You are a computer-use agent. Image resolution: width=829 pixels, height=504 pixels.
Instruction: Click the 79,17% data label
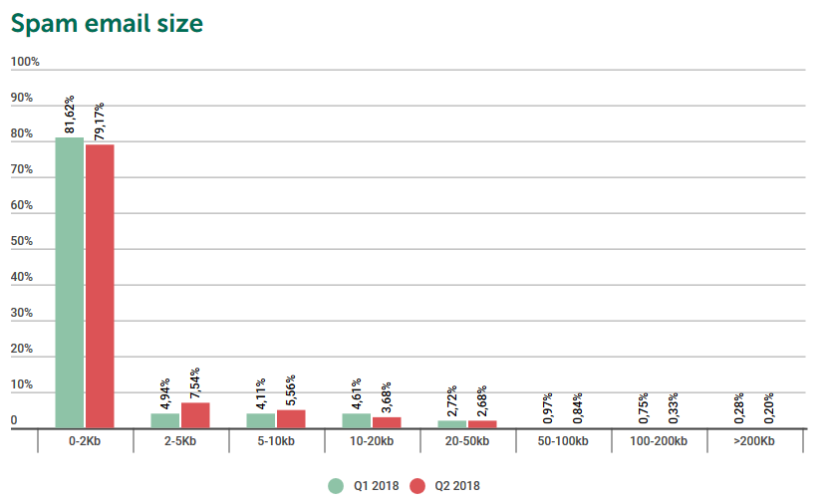[x=100, y=122]
